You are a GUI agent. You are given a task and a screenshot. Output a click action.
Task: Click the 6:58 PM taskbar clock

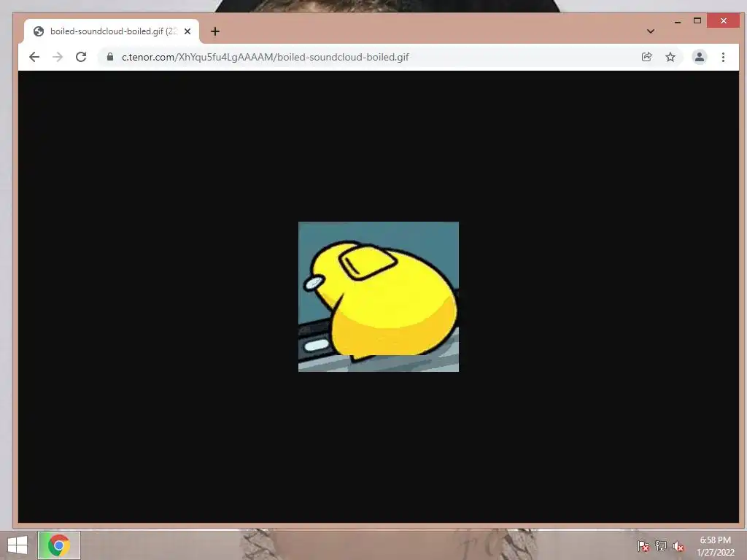[x=715, y=540]
